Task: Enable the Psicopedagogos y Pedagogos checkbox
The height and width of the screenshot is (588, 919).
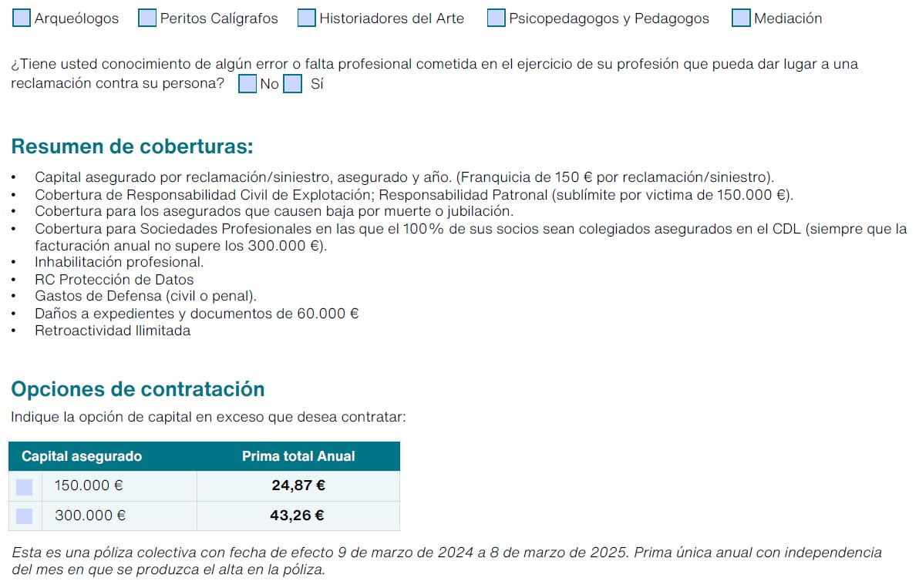Action: coord(497,18)
